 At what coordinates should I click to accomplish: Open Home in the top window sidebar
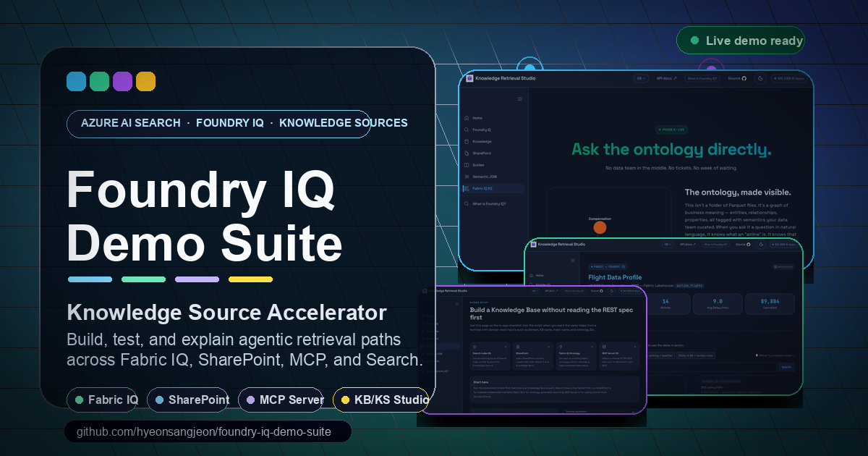click(476, 118)
